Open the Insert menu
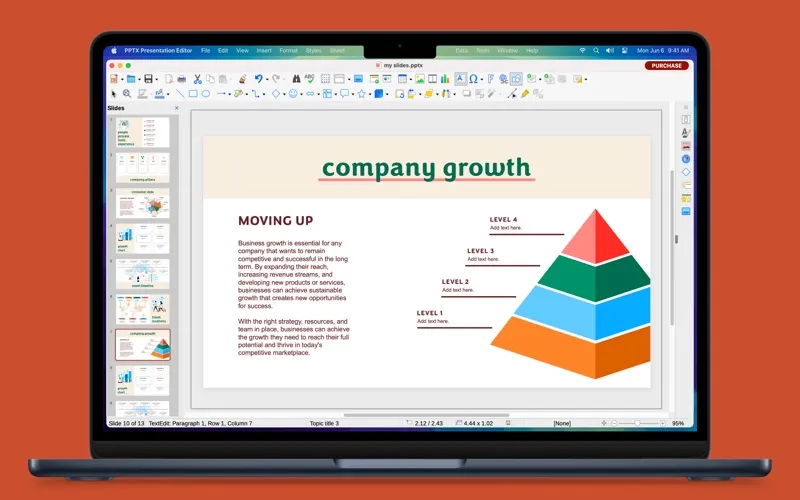Viewport: 800px width, 500px height. pos(264,51)
